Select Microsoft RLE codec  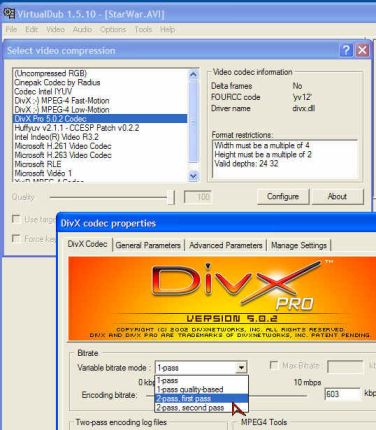[x=100, y=164]
